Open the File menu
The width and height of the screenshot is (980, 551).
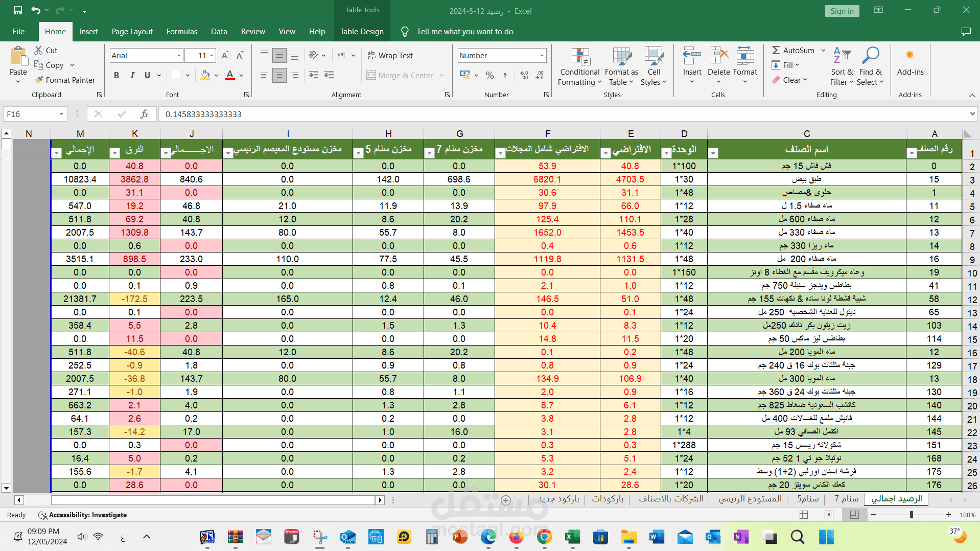[x=18, y=31]
